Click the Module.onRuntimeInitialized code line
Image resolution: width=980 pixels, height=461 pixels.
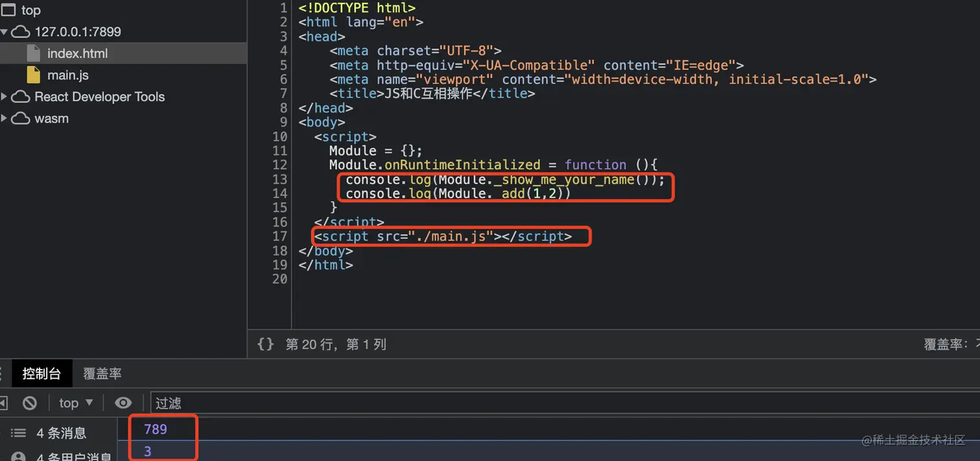[493, 165]
